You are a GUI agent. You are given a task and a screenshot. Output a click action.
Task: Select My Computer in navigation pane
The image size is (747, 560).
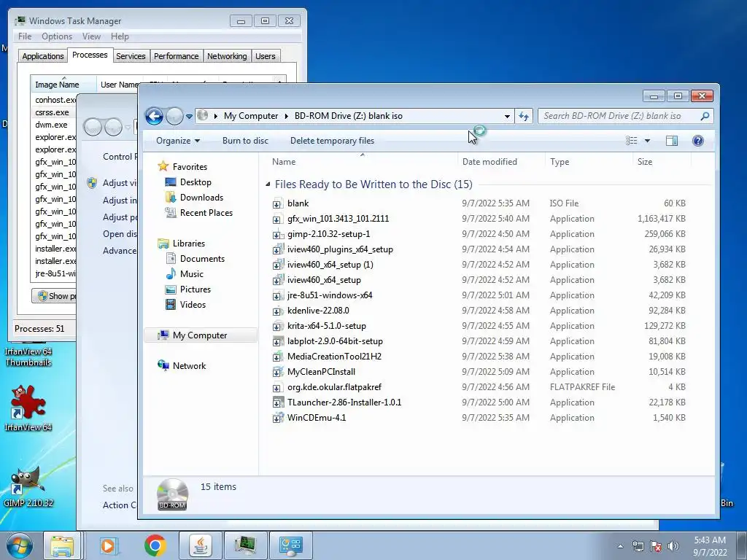pyautogui.click(x=200, y=335)
